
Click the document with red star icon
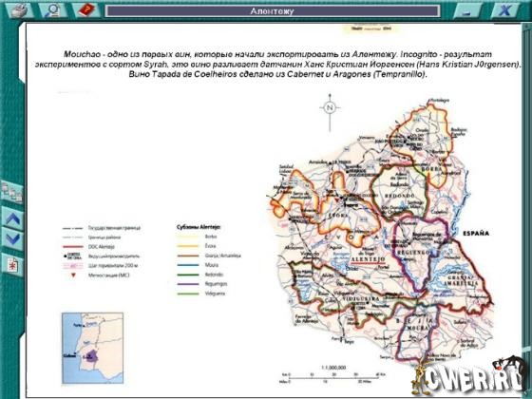click(x=12, y=265)
